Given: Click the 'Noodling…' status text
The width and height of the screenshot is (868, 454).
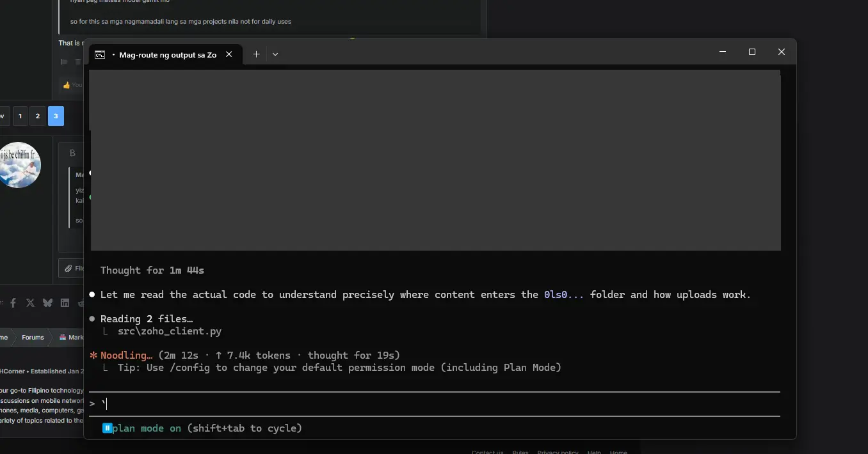Looking at the screenshot, I should tap(126, 356).
